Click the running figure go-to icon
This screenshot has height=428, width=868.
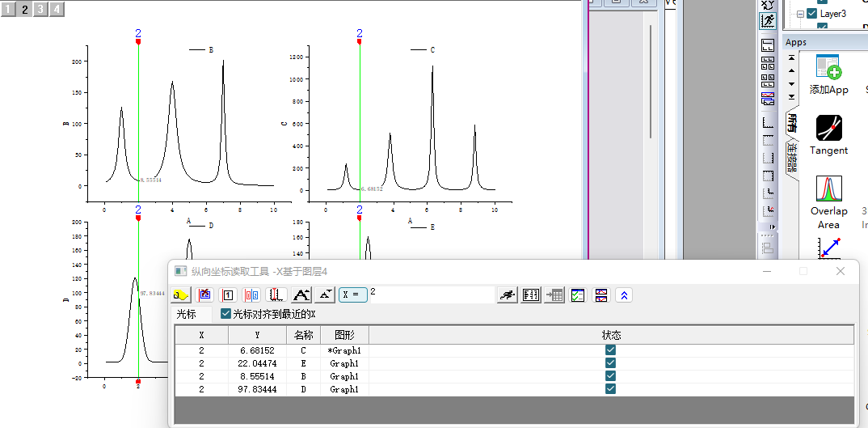tap(507, 295)
